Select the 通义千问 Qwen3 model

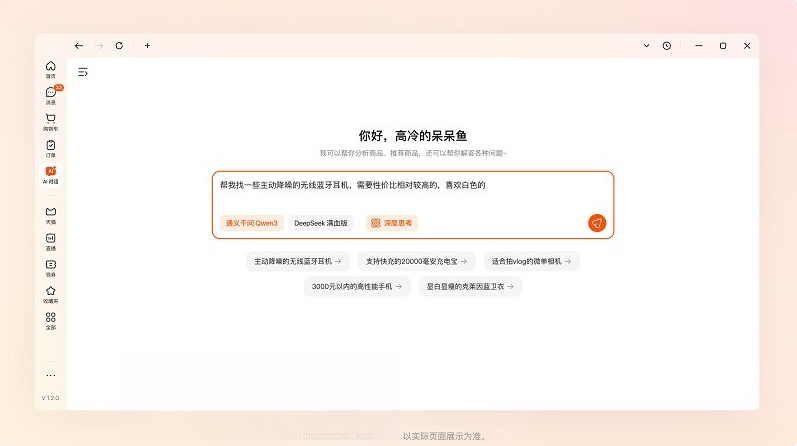point(252,223)
